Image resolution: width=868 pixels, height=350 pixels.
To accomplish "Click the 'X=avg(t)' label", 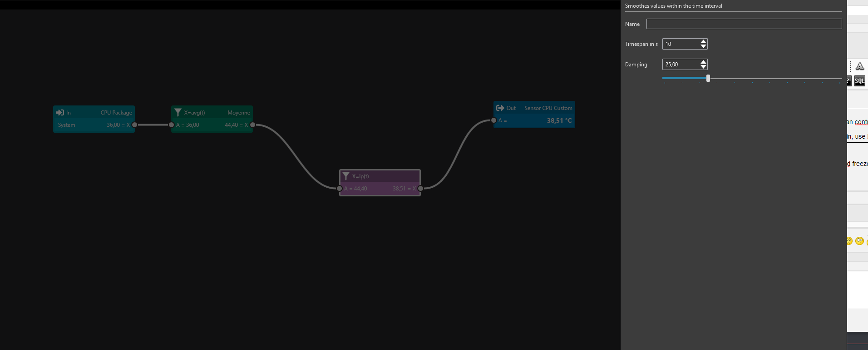I will pos(194,113).
